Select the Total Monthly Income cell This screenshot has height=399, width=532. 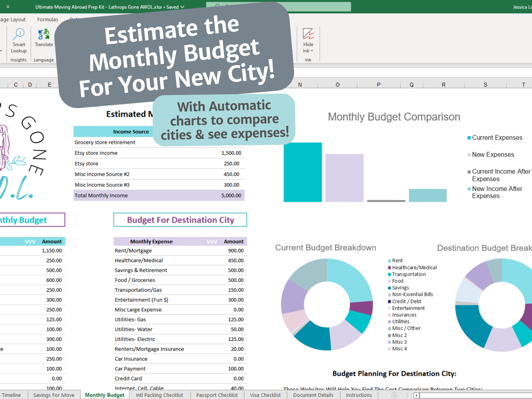102,195
